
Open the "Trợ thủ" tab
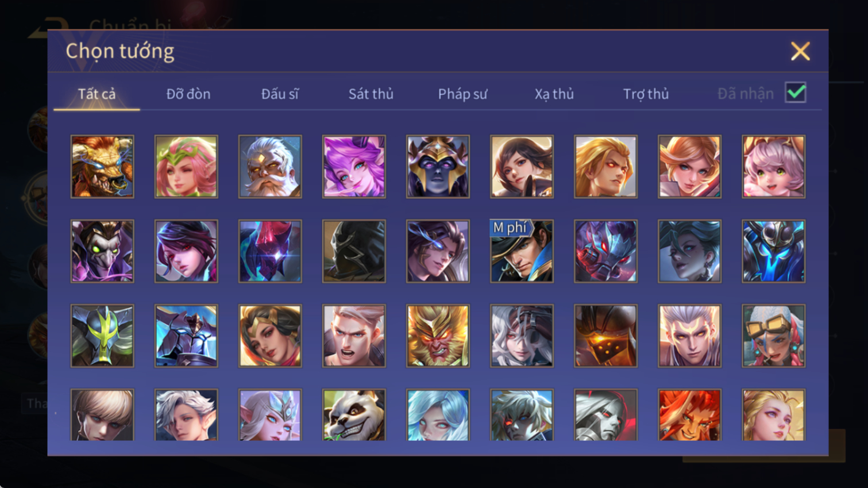click(646, 94)
